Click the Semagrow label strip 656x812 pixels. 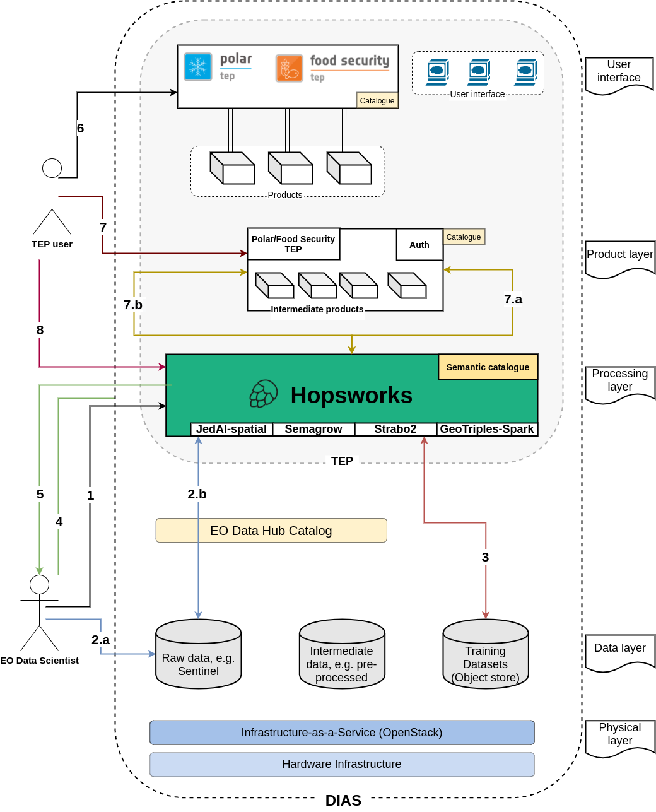[x=313, y=429]
